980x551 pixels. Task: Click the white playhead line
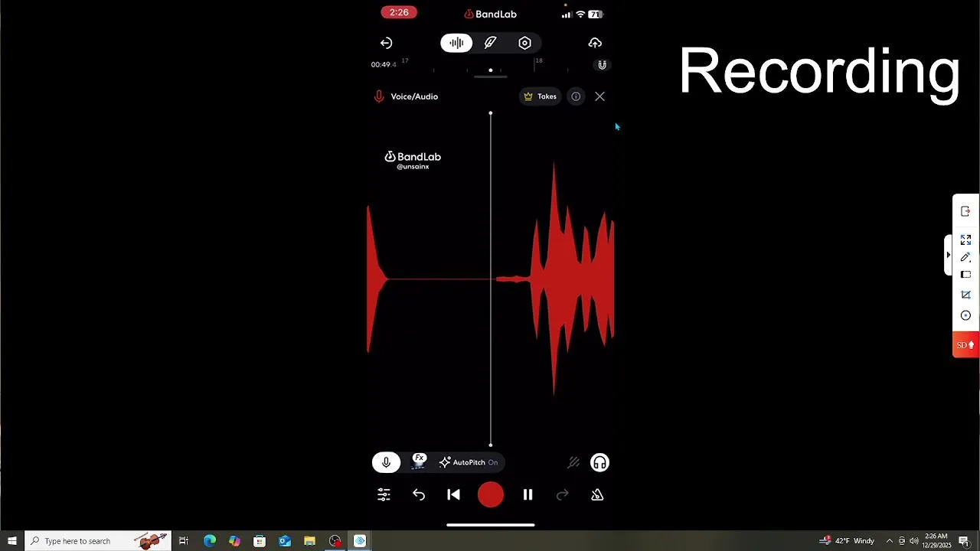[x=491, y=279]
